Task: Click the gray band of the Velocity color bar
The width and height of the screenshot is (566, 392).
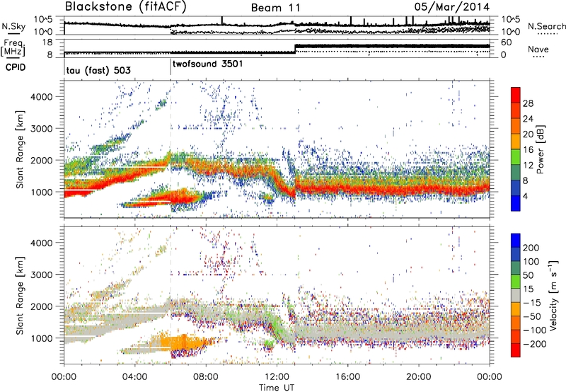Action: (x=516, y=295)
